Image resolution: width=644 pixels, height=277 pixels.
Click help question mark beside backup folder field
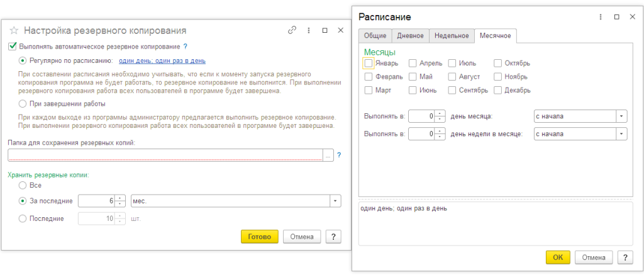pos(339,155)
